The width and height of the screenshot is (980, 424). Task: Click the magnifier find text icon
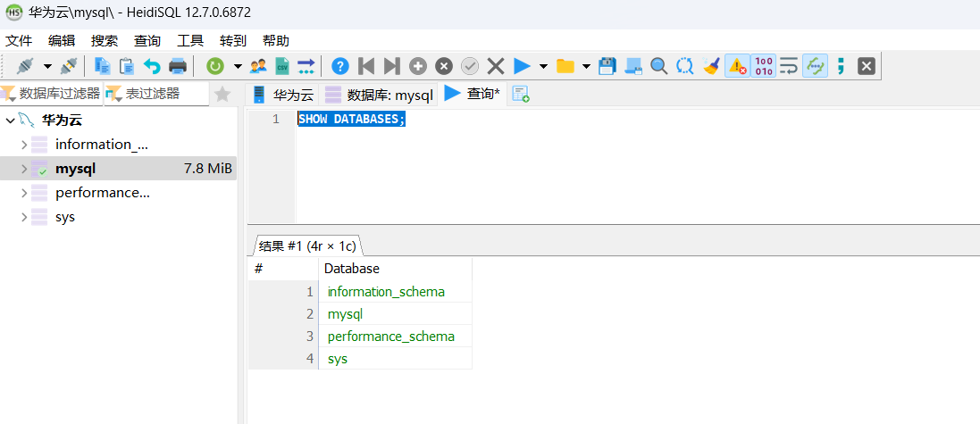(x=658, y=66)
